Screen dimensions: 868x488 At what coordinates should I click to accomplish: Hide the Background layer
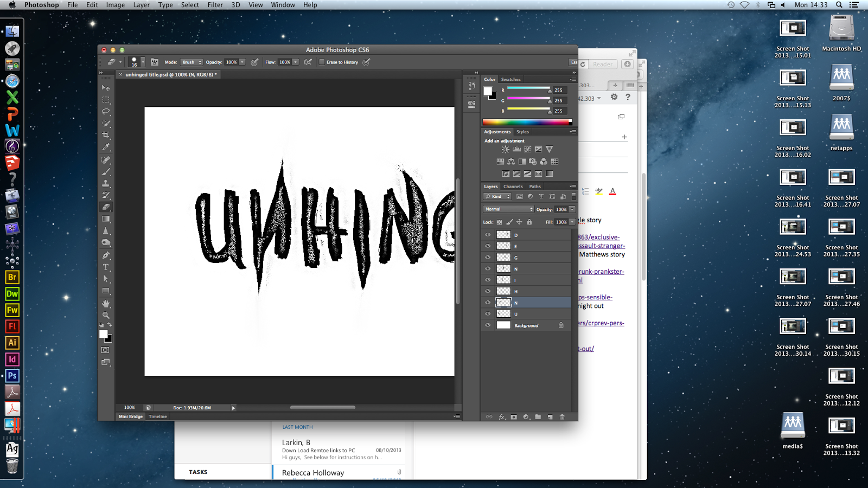(x=487, y=325)
